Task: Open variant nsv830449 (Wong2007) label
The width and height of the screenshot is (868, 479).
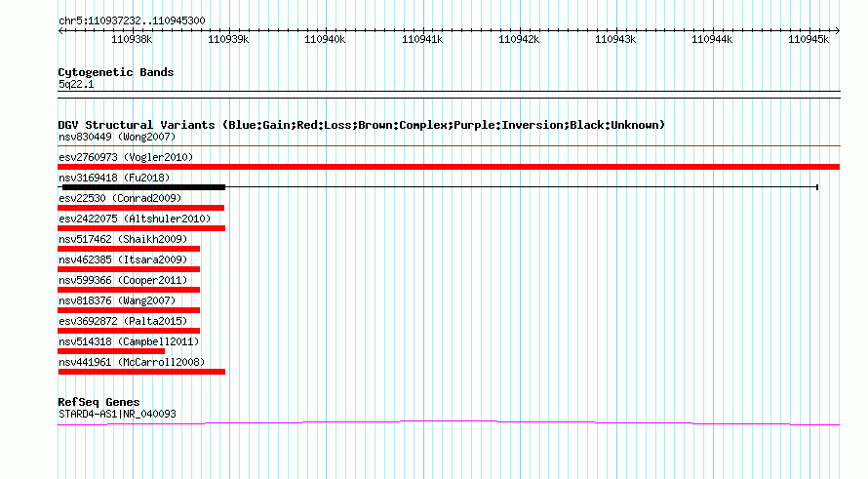Action: 117,137
